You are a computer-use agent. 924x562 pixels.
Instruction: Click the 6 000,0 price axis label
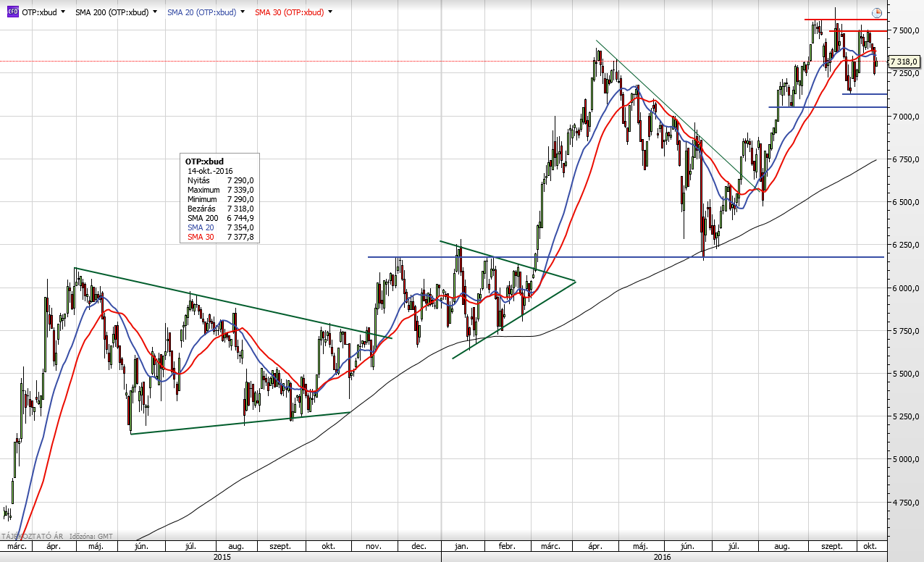906,288
